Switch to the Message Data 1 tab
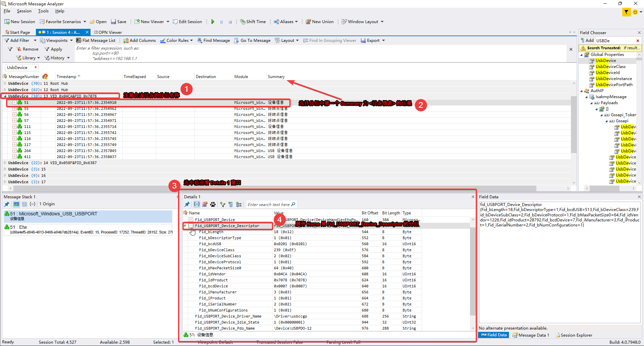This screenshot has height=346, width=644. 531,335
